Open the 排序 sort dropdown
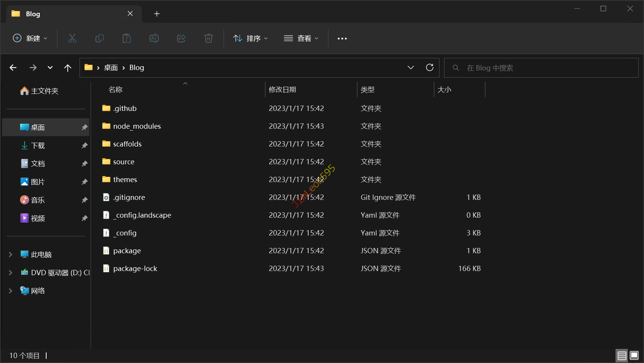Viewport: 644px width, 363px height. pyautogui.click(x=250, y=38)
